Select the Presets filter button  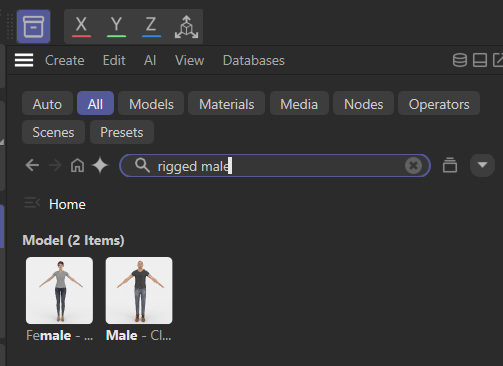[x=122, y=132]
